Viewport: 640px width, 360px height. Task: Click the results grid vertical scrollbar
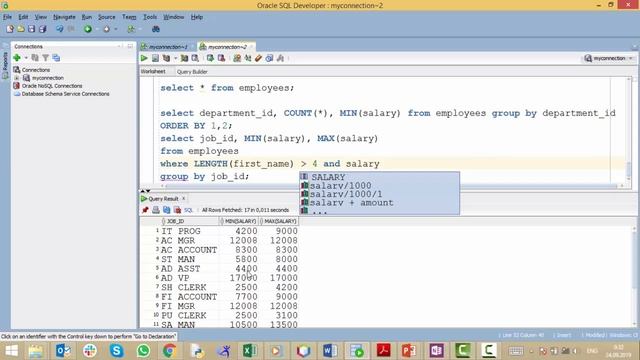coord(634,276)
